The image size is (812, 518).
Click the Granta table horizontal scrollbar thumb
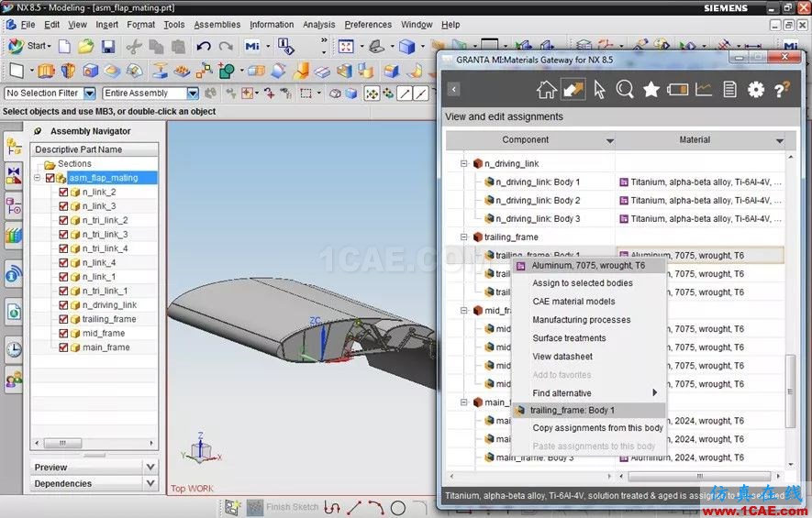click(x=699, y=476)
